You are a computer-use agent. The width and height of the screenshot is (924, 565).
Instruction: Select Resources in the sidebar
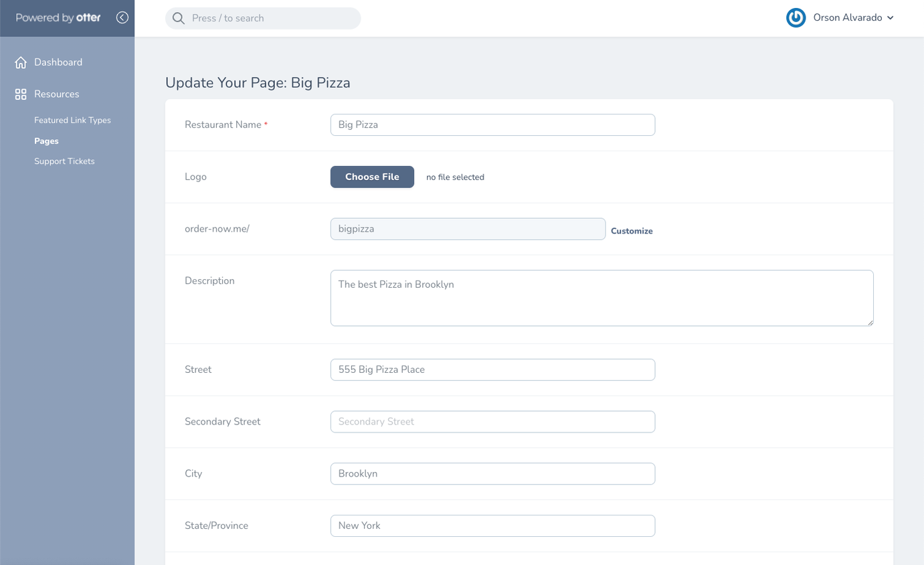pos(57,94)
